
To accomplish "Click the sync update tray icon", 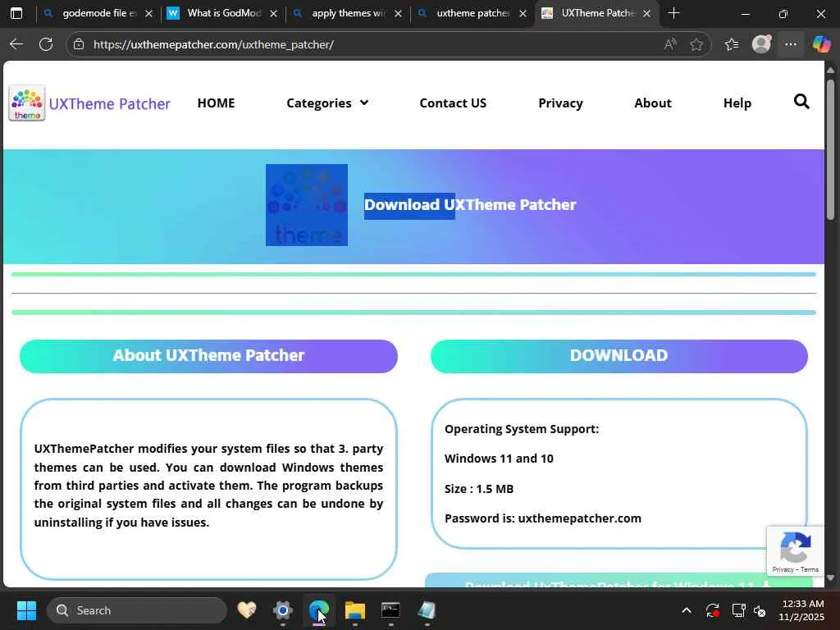I will [x=713, y=610].
